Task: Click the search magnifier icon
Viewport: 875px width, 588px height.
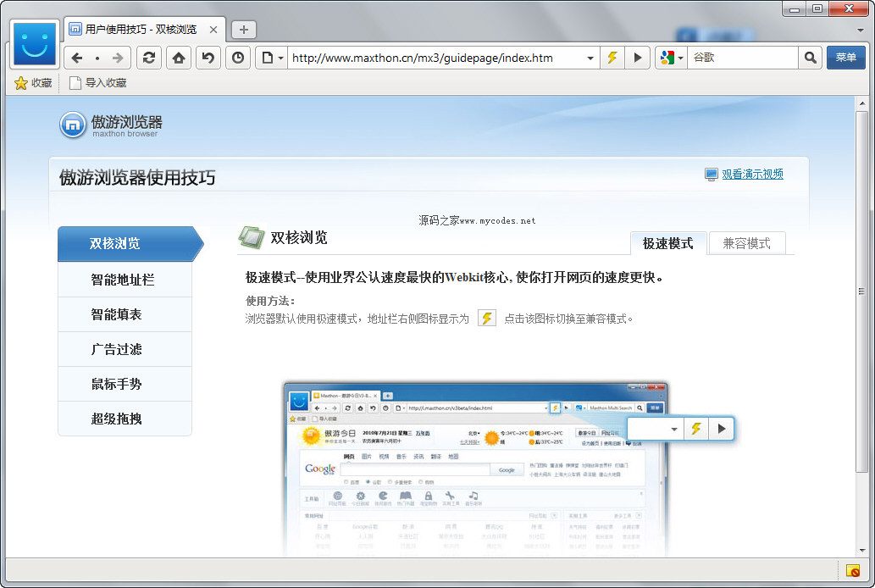Action: click(811, 58)
